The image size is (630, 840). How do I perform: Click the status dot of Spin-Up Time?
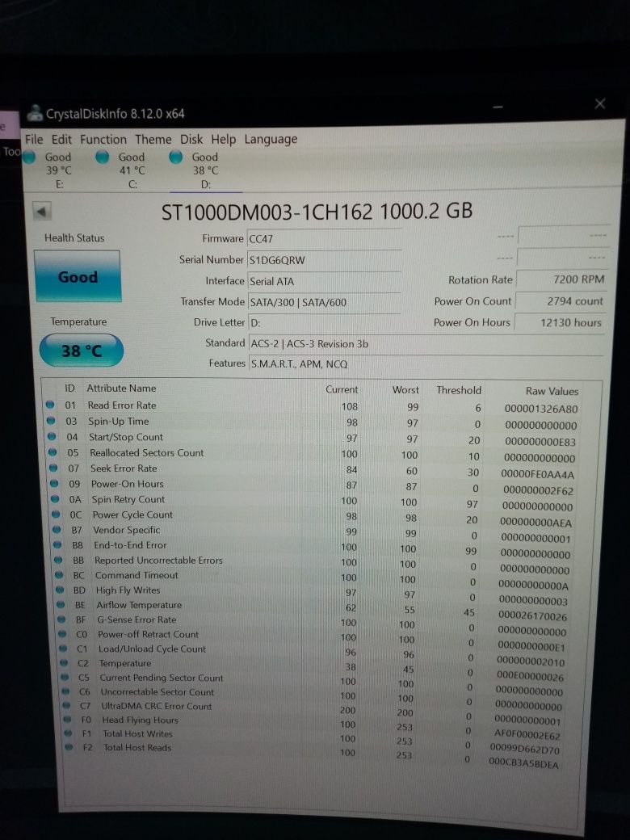tap(51, 421)
